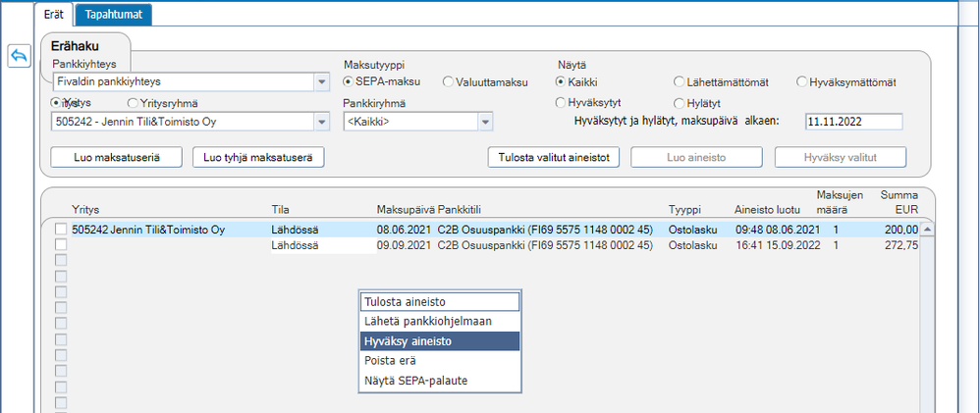Choose Hyväksy aineisto from context menu
The height and width of the screenshot is (413, 980).
440,341
